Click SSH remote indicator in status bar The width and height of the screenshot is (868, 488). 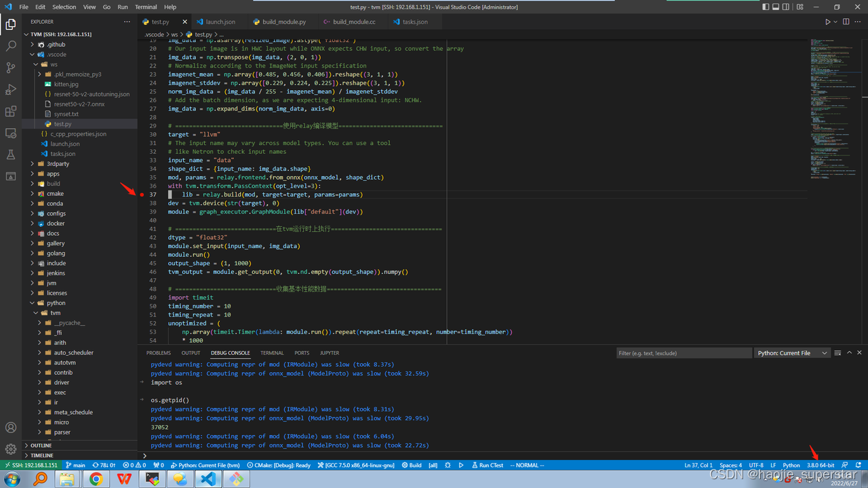pos(30,465)
